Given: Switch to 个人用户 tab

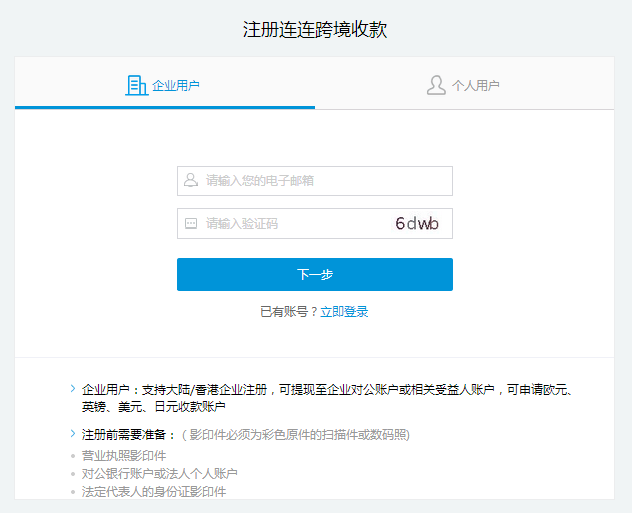Looking at the screenshot, I should point(464,83).
